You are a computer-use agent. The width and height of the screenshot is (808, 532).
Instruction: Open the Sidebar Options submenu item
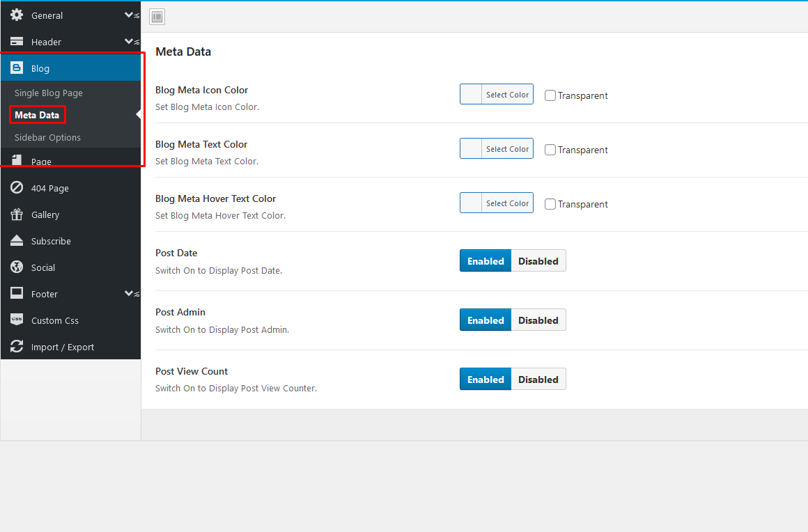[x=47, y=137]
